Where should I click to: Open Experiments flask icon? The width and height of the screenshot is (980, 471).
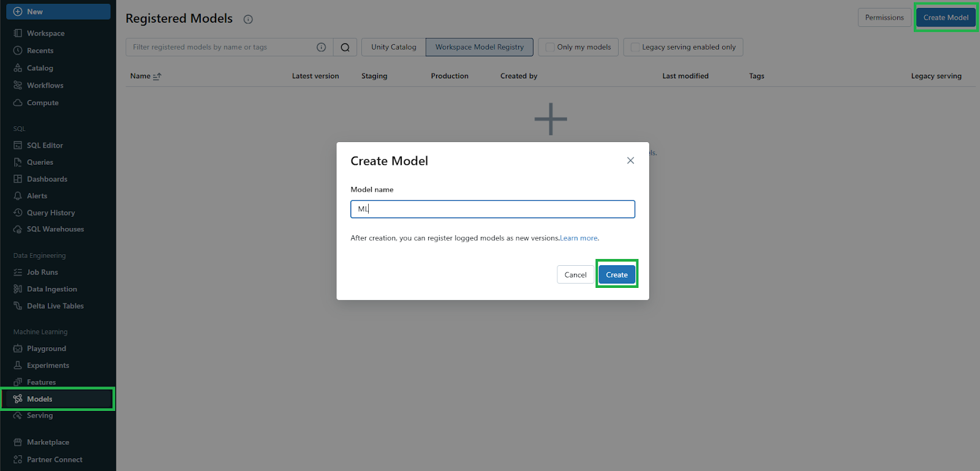(x=18, y=365)
